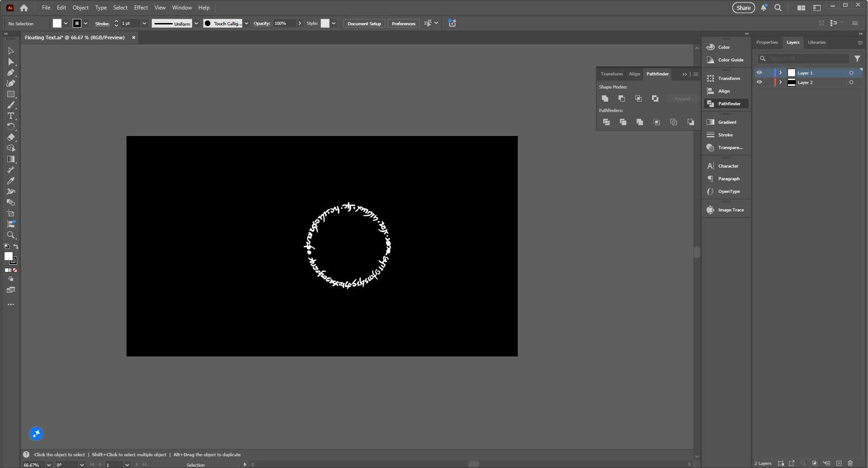
Task: Click the Crop pathfinder icon
Action: point(657,122)
